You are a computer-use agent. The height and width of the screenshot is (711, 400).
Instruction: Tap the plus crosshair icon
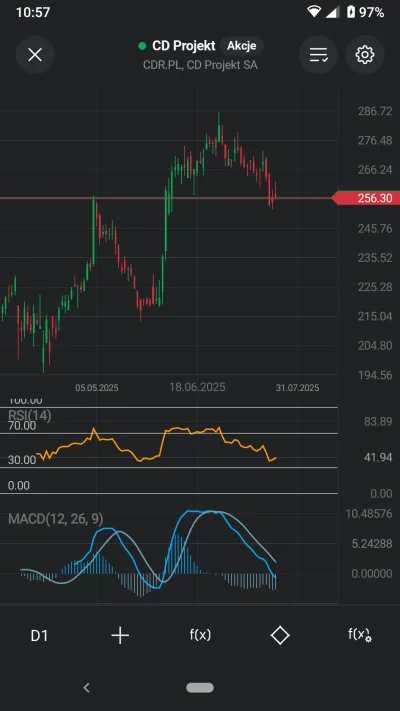(x=120, y=635)
